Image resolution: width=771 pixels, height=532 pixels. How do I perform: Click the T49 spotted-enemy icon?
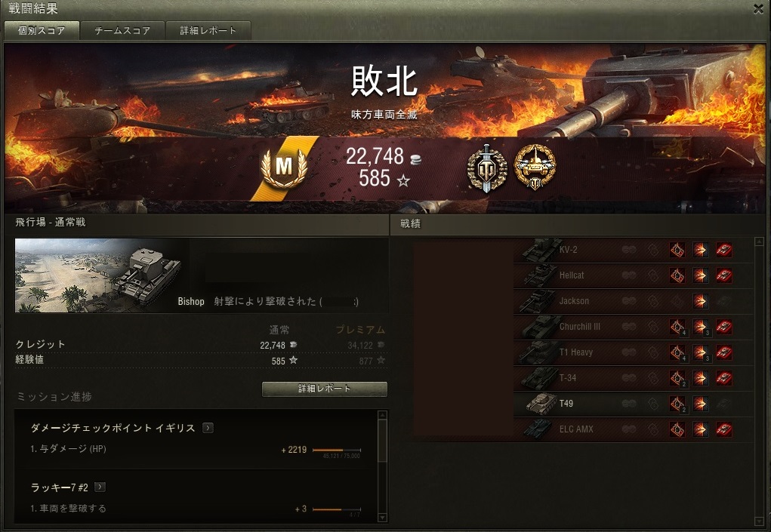pyautogui.click(x=629, y=404)
